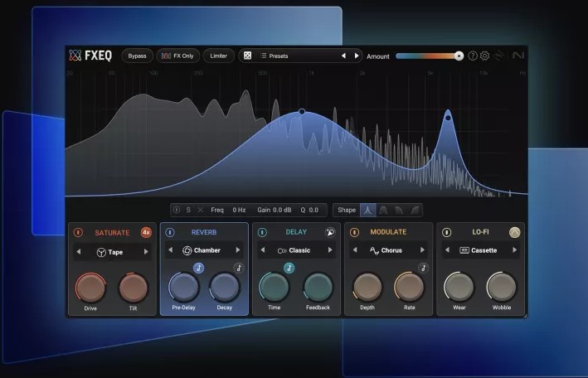The width and height of the screenshot is (588, 378).
Task: Toggle the Reverb module power
Action: [x=170, y=232]
